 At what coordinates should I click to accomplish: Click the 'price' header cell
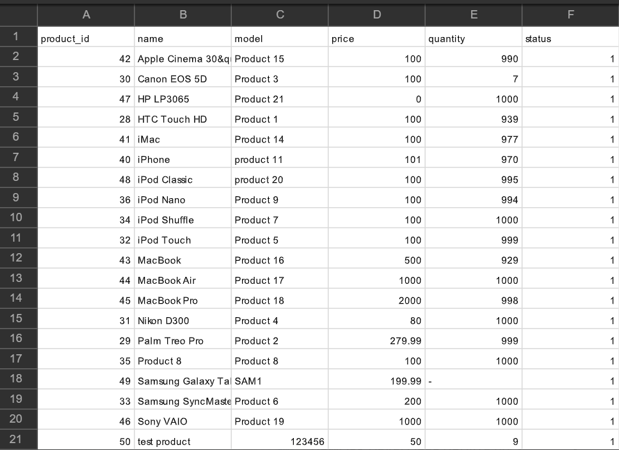tap(377, 37)
